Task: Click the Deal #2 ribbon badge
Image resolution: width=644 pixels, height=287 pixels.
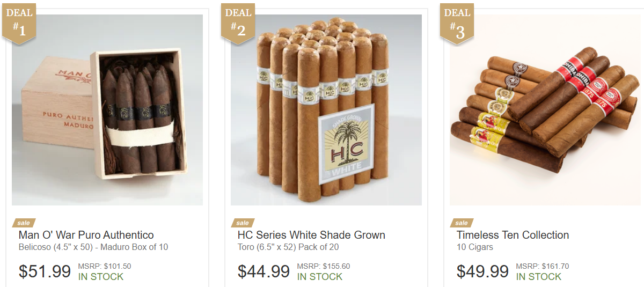Action: (238, 21)
